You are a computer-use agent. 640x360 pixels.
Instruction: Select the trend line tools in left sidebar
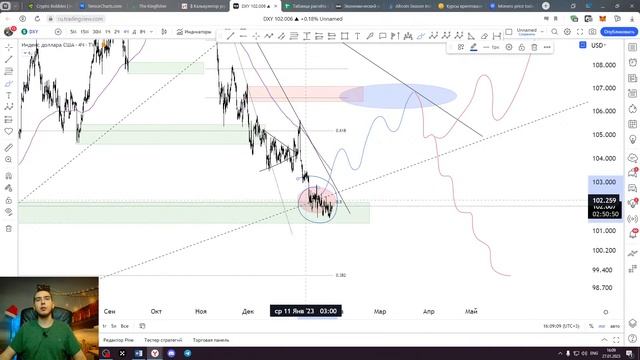[x=9, y=60]
